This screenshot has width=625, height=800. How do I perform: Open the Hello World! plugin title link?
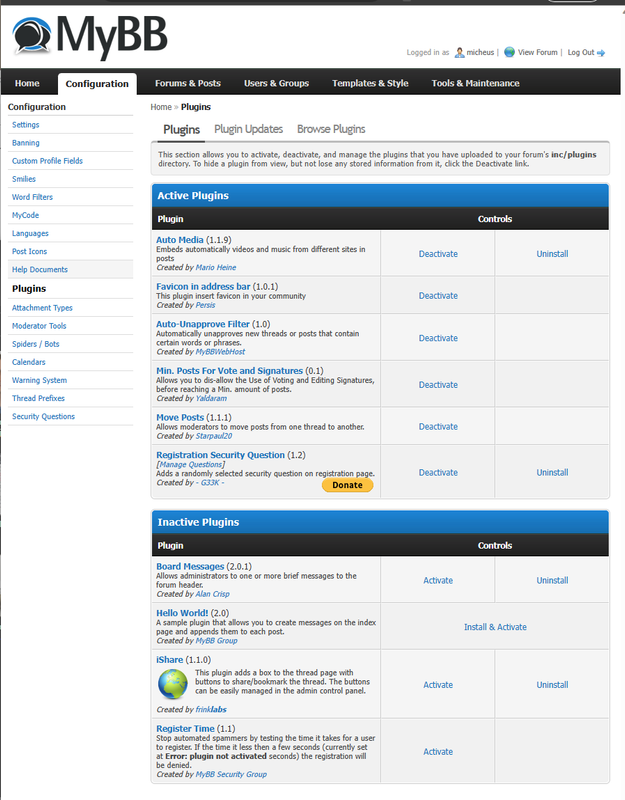(x=182, y=613)
